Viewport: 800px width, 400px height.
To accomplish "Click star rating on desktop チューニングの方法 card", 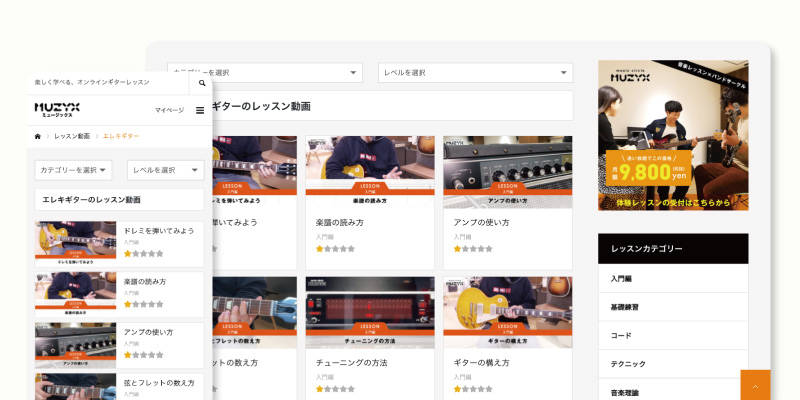I will point(335,389).
